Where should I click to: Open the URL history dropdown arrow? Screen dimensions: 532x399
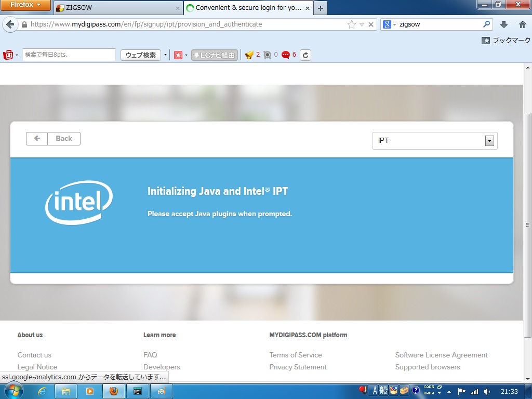point(362,24)
